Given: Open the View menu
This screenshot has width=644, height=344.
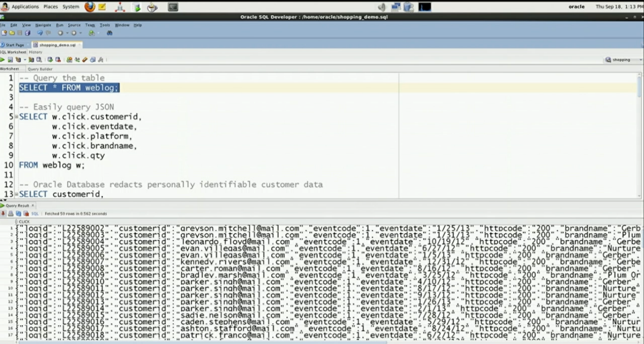Looking at the screenshot, I should (26, 25).
